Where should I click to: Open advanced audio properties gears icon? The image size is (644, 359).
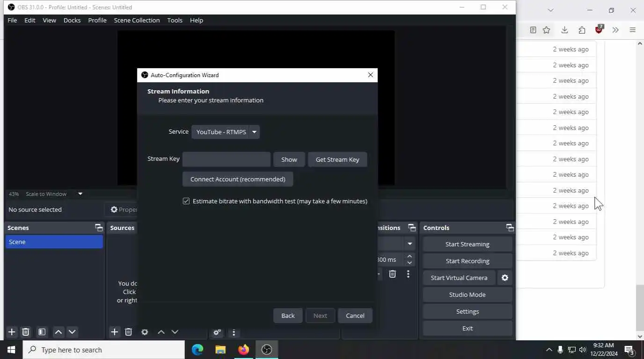tap(217, 332)
